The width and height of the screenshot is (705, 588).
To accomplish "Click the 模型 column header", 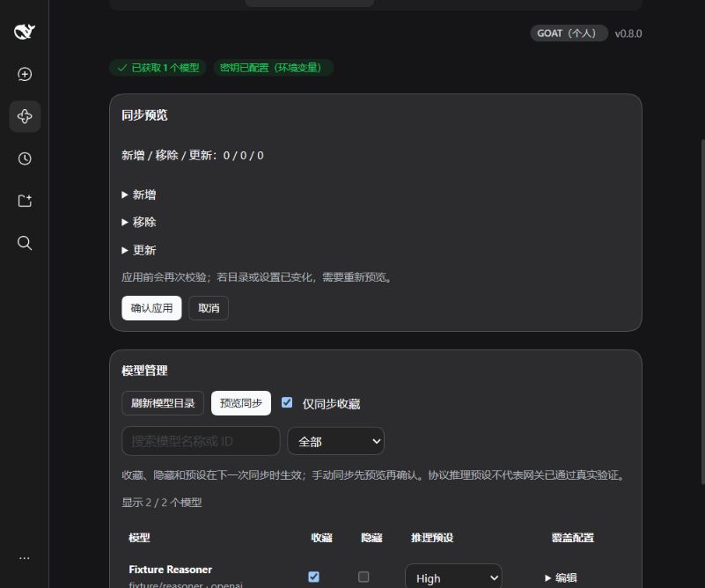I will point(139,538).
